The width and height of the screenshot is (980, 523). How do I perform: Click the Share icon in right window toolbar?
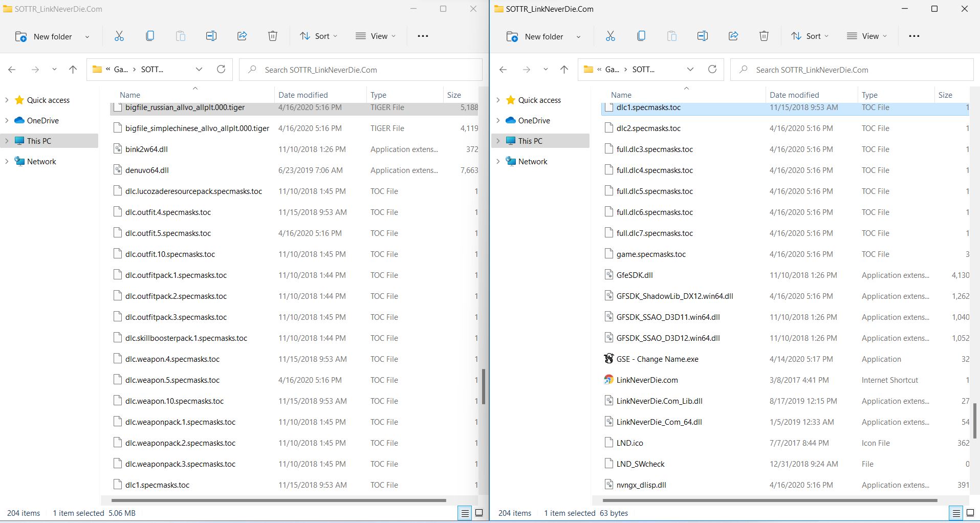click(x=733, y=36)
